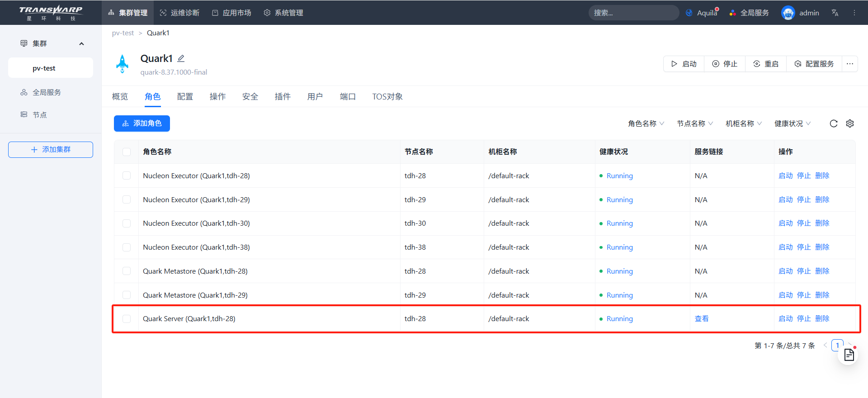This screenshot has width=868, height=398.
Task: Open the 查看 link for Quark Server
Action: 701,319
